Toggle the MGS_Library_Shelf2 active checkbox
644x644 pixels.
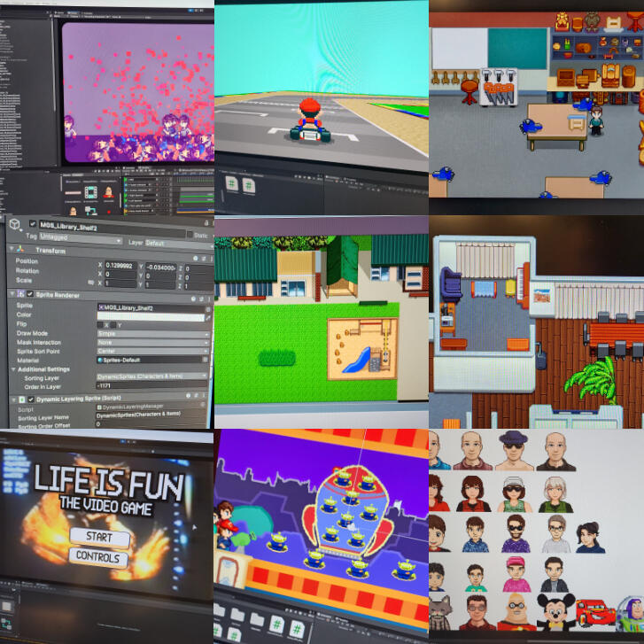[32, 224]
